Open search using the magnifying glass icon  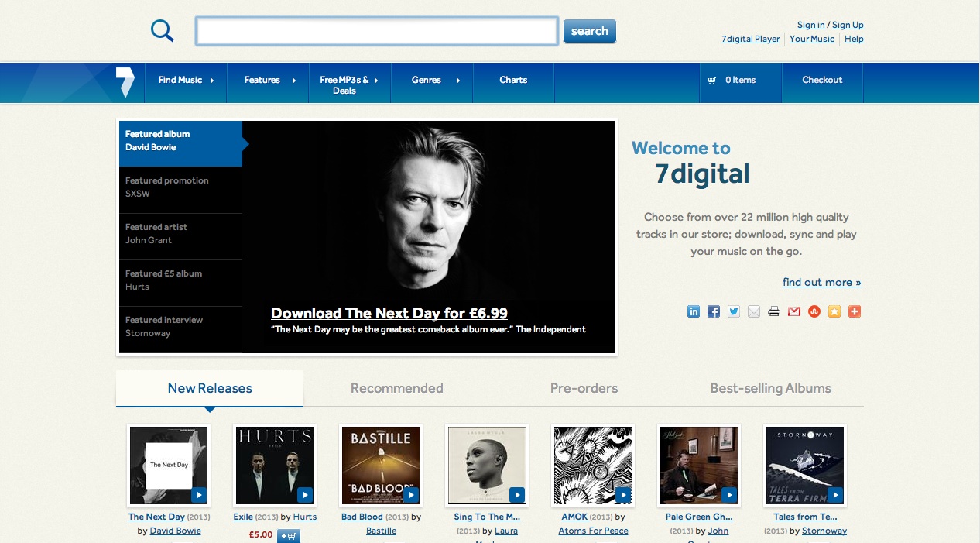click(162, 30)
